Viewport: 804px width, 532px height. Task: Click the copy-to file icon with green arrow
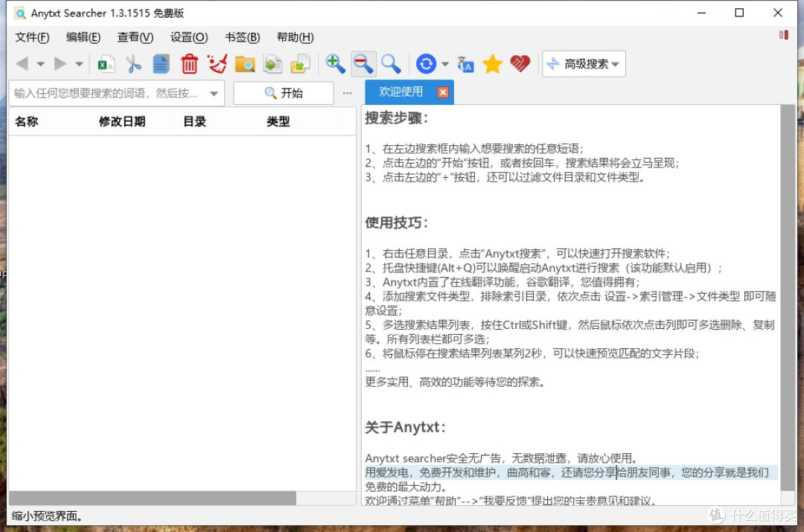point(272,64)
